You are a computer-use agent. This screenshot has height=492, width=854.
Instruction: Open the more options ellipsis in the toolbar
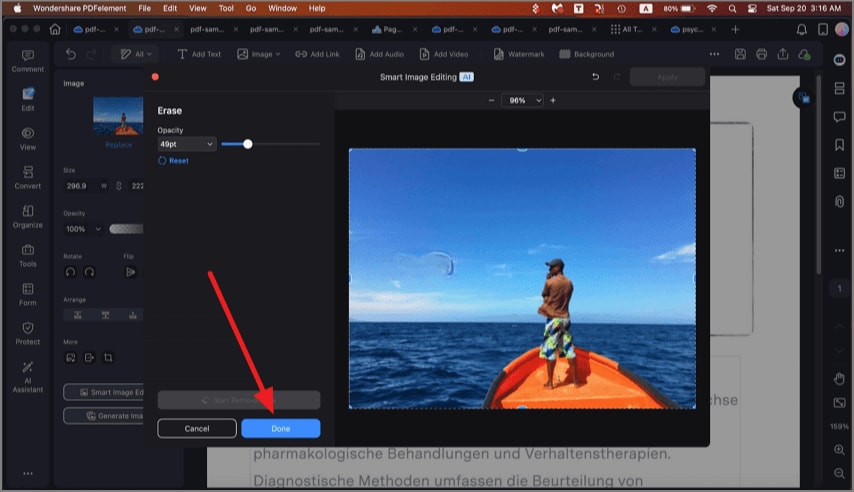tap(714, 54)
